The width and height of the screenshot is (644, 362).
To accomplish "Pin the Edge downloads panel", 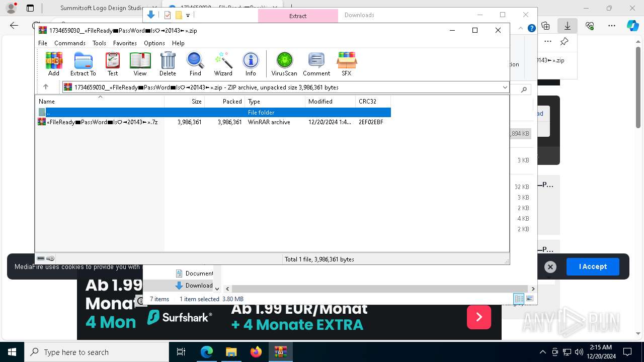I will coord(565,42).
